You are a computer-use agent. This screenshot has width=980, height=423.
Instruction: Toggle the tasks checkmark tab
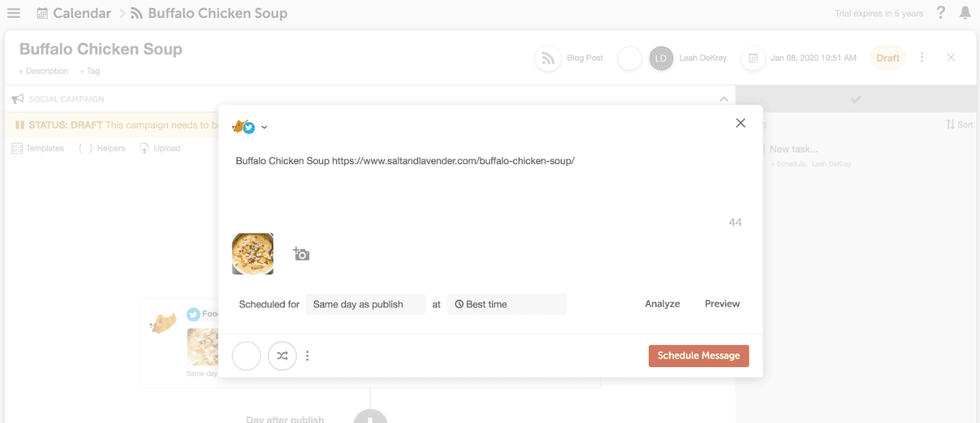pyautogui.click(x=856, y=99)
